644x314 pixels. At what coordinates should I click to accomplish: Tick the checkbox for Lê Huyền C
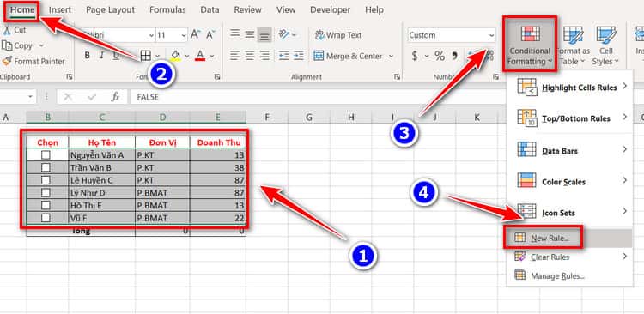(46, 180)
